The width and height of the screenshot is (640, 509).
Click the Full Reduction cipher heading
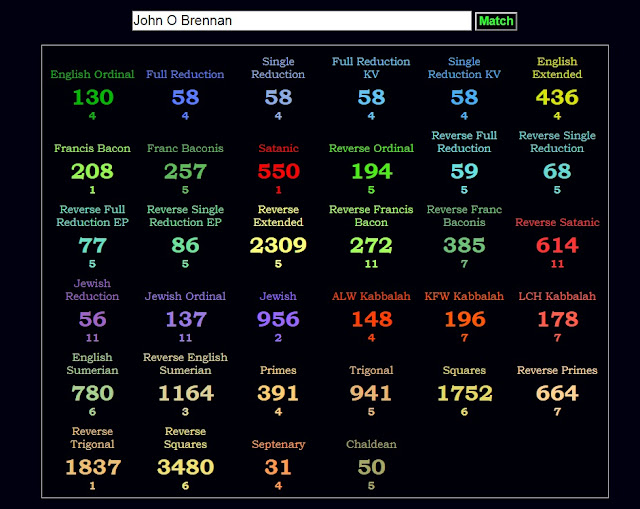(185, 74)
